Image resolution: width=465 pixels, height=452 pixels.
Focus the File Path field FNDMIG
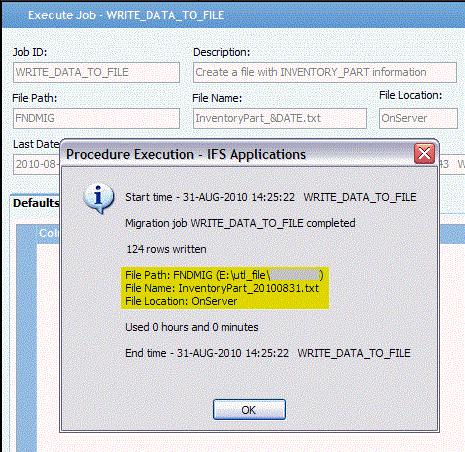point(96,118)
